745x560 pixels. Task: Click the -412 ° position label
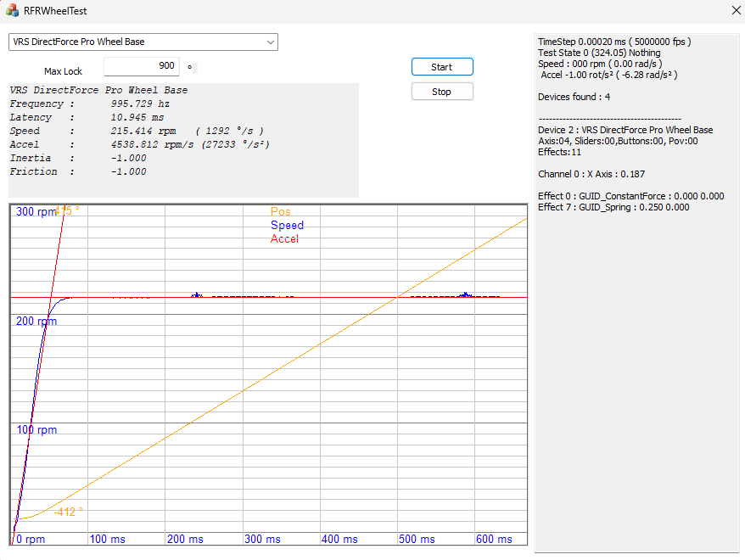tap(69, 512)
